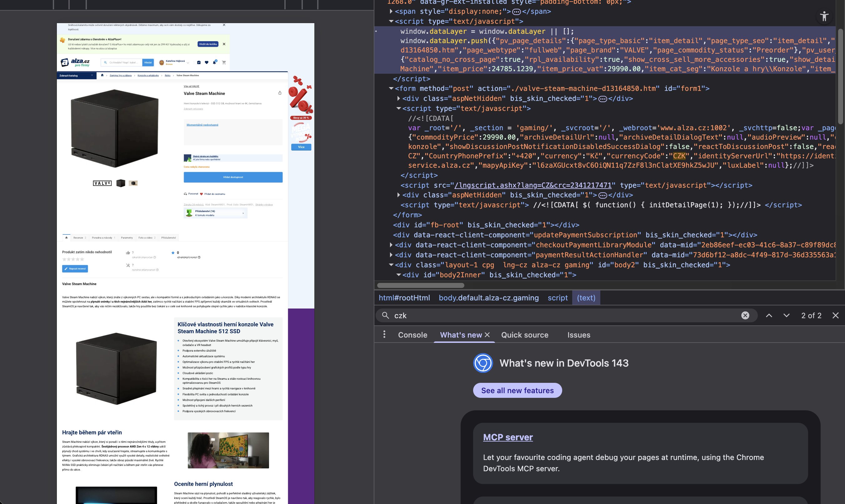Viewport: 845px width, 504px height.
Task: Open the DevTools drawer three-dot menu
Action: [x=384, y=334]
